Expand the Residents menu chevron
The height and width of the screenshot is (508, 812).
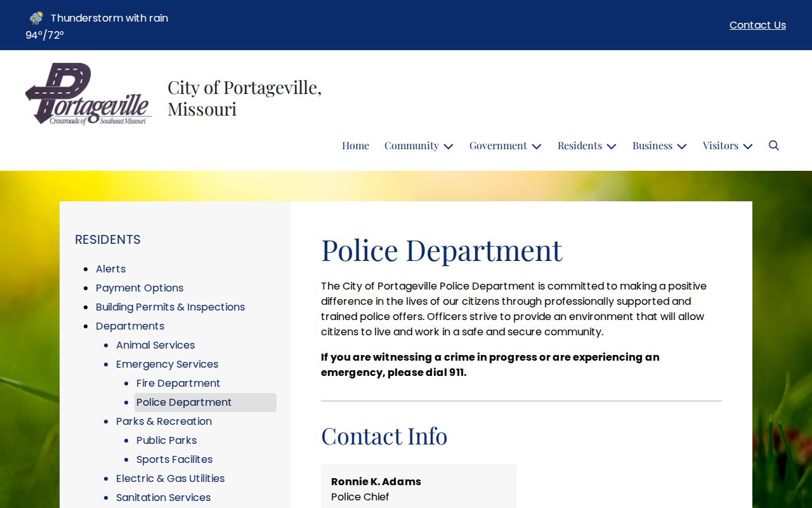[612, 146]
